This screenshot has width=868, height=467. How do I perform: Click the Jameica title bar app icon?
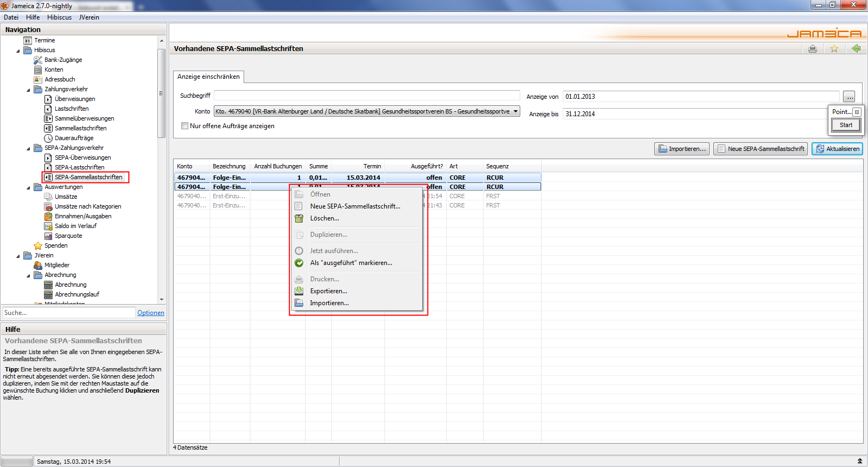4,5
